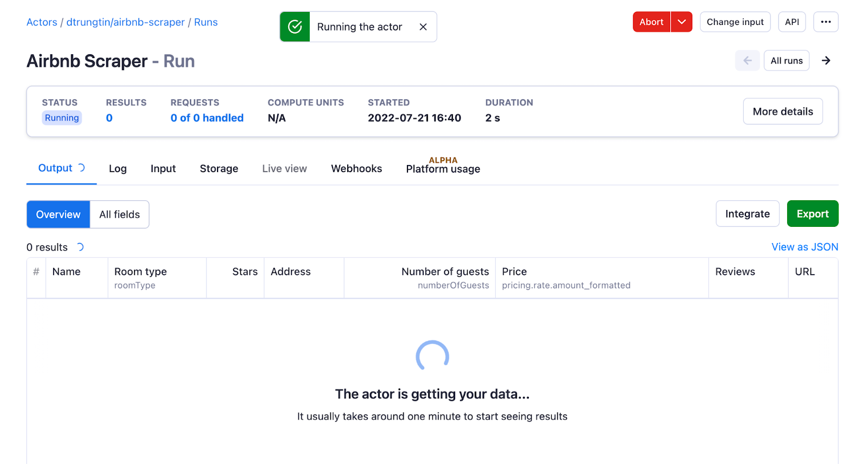Click the Change input button
Screen dimensions: 868x464
(x=735, y=22)
